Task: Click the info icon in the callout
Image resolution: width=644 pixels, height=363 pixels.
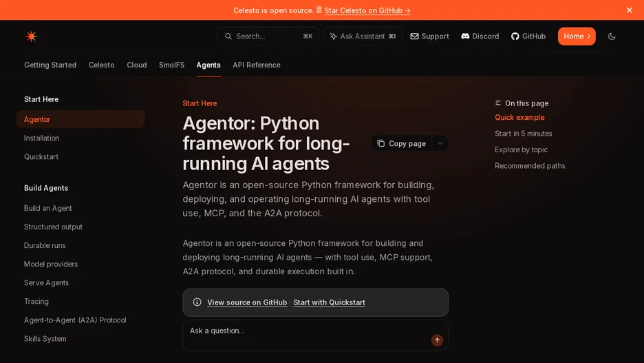Action: (x=197, y=302)
